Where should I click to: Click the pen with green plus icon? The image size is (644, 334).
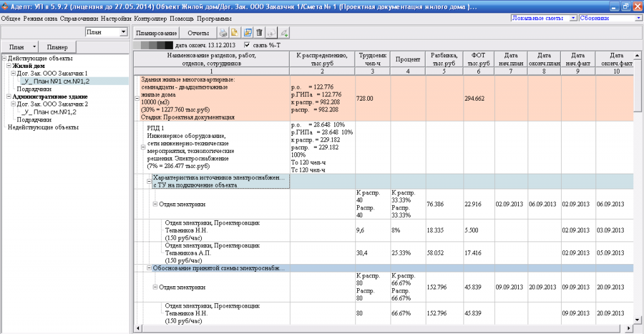[x=284, y=33]
